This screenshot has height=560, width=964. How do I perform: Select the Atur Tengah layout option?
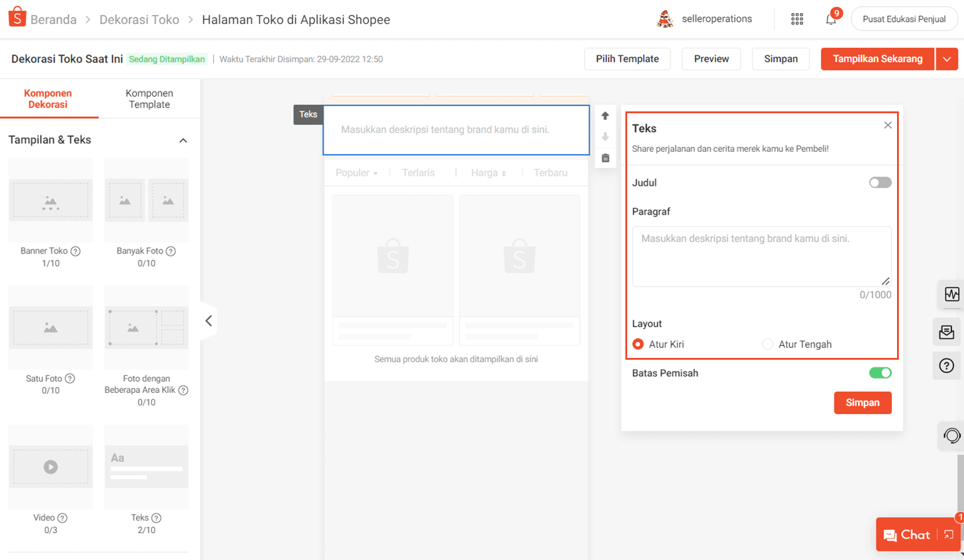click(x=768, y=344)
